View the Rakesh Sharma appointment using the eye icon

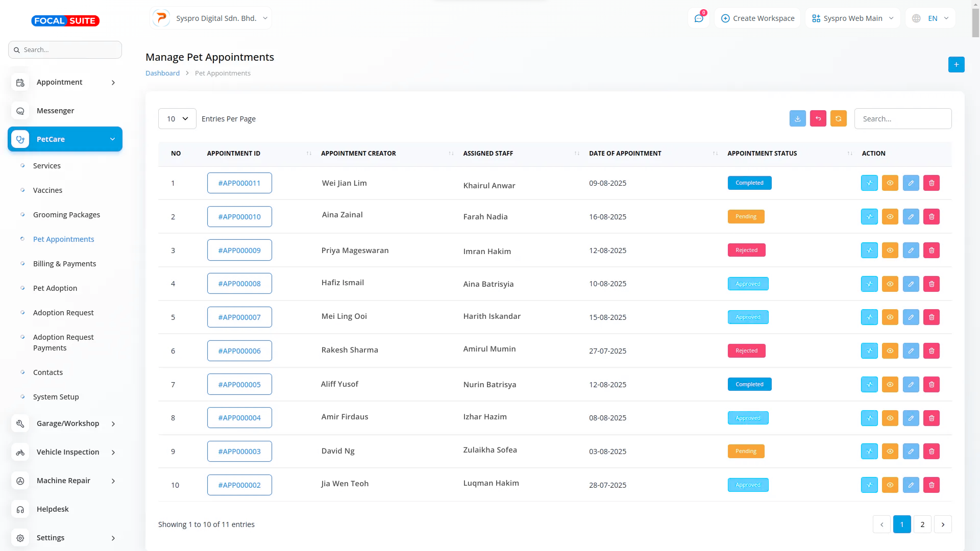coord(890,351)
